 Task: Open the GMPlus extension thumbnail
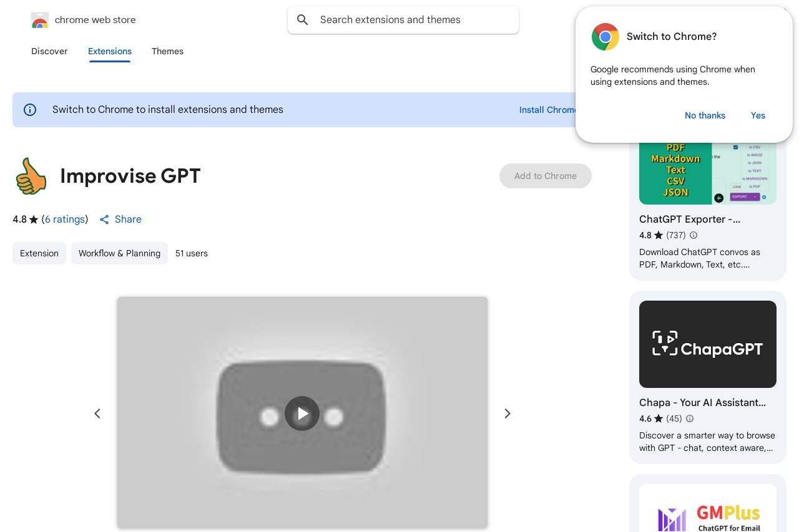(708, 508)
